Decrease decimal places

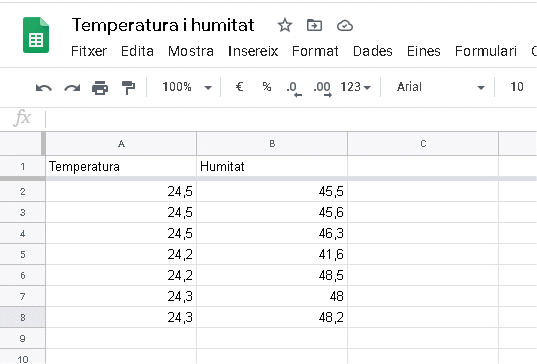[x=294, y=88]
